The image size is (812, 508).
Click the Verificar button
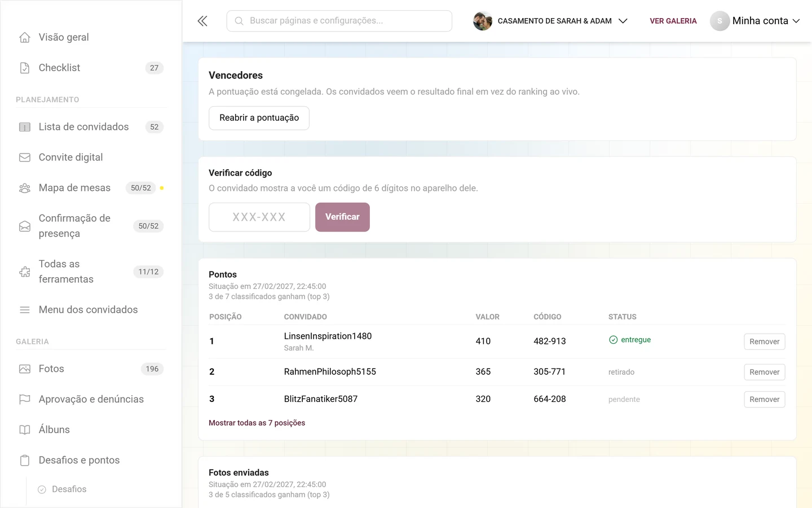point(342,217)
